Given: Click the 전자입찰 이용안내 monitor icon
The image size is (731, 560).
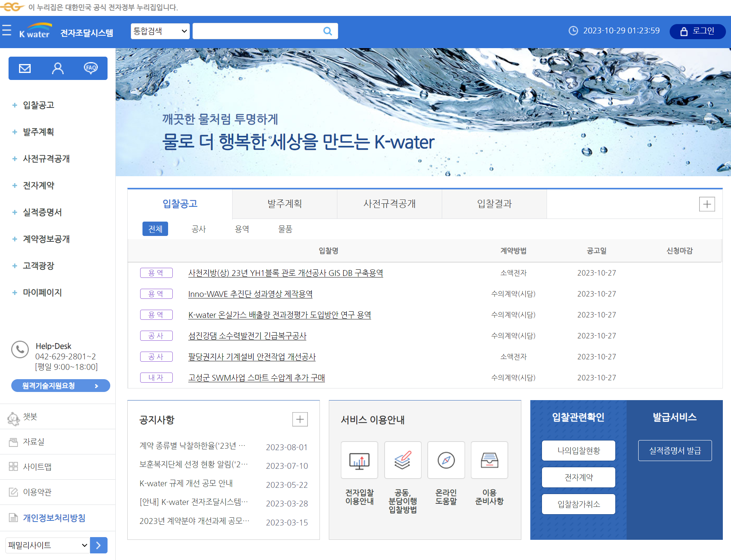Looking at the screenshot, I should point(359,460).
